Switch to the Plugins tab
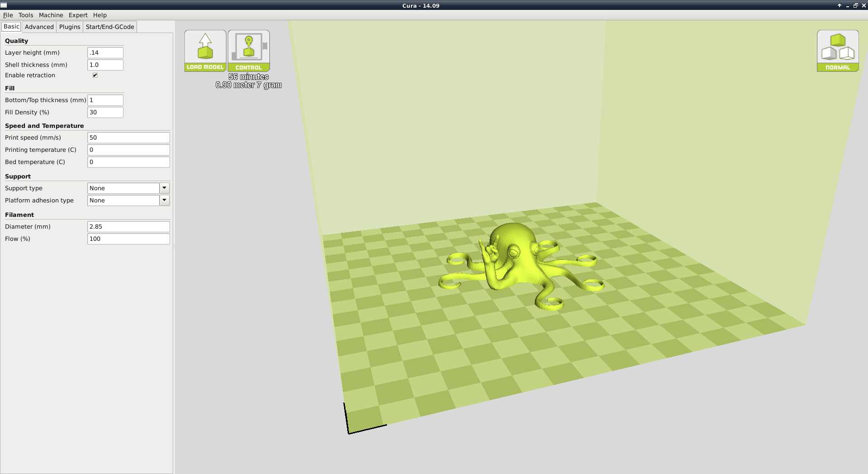 click(x=70, y=27)
